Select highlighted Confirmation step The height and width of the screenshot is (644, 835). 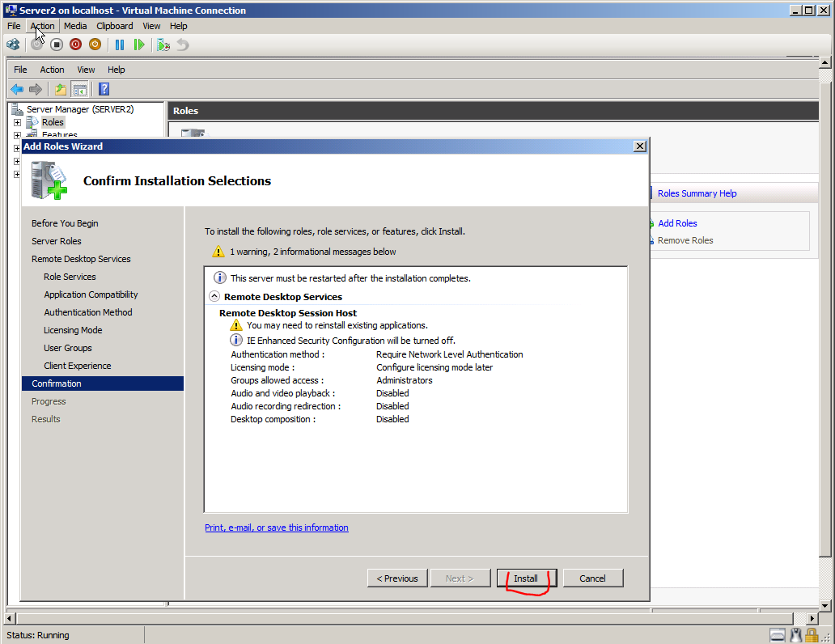tap(103, 383)
